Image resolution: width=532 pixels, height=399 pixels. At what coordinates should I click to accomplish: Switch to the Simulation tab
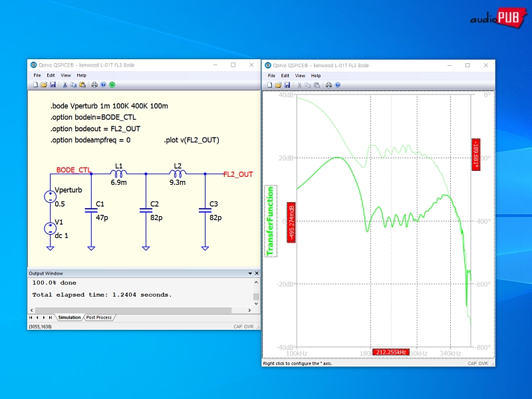tap(69, 318)
